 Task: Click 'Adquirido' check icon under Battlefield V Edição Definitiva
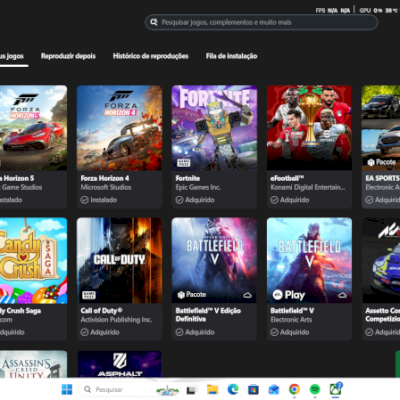[x=179, y=332]
